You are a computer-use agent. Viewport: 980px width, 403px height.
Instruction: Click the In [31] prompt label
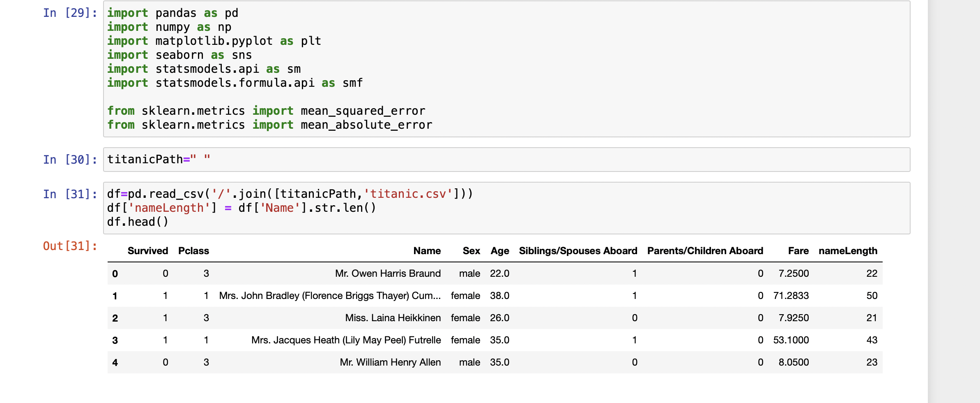click(70, 194)
